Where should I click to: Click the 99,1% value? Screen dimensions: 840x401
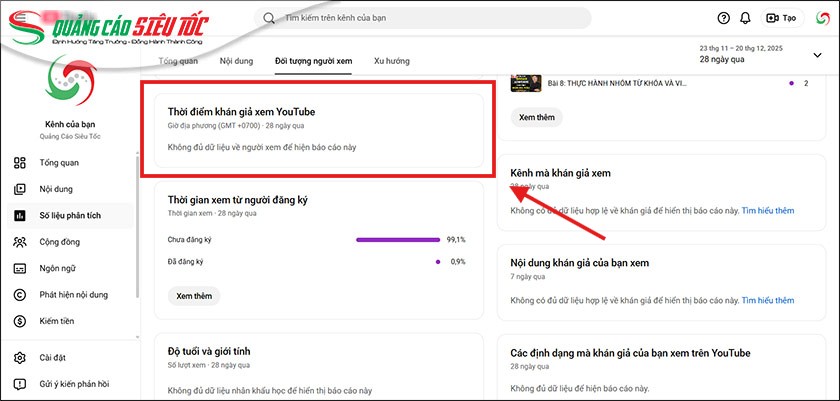(456, 240)
